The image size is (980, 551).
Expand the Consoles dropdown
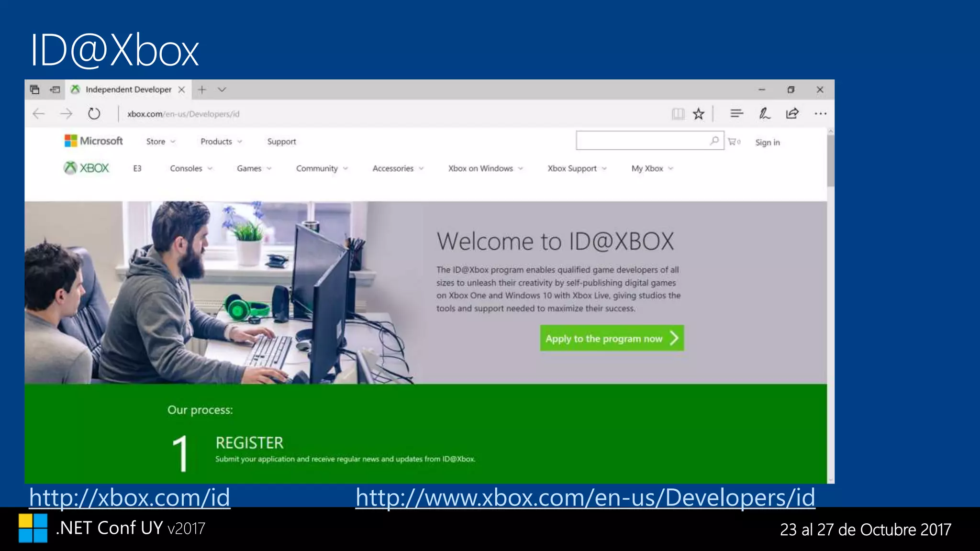[x=191, y=168]
